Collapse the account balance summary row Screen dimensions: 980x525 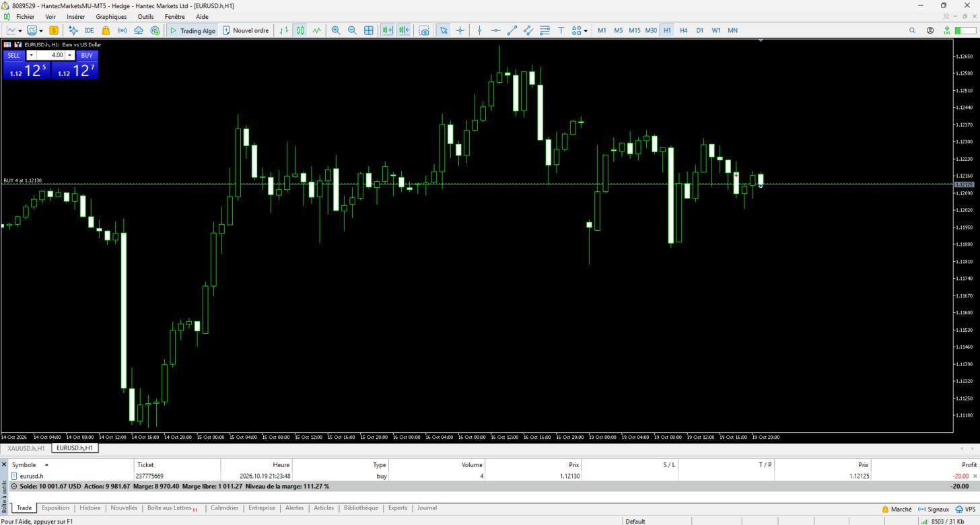coord(13,486)
